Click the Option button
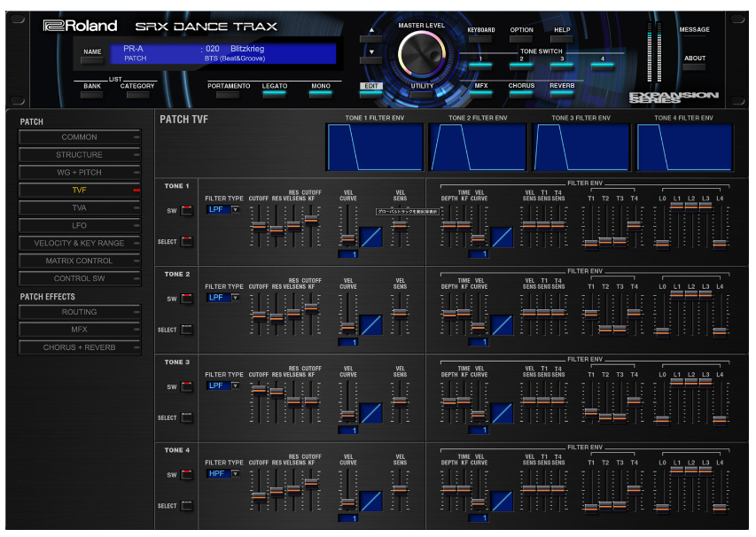The height and width of the screenshot is (537, 756). (x=521, y=38)
